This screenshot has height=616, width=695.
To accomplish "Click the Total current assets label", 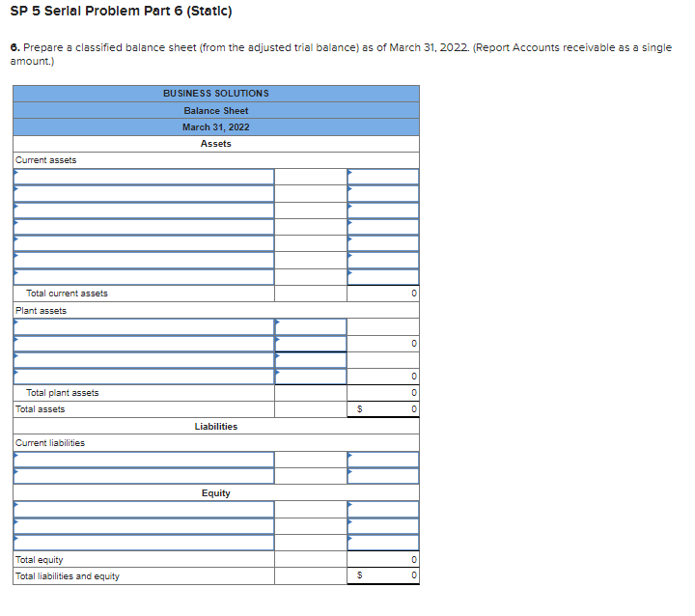I will (67, 294).
